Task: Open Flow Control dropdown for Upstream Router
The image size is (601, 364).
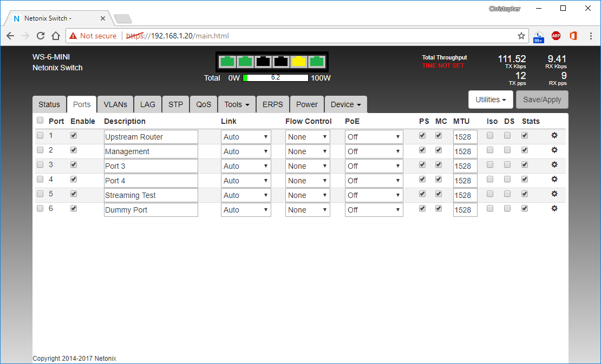Action: tap(307, 137)
